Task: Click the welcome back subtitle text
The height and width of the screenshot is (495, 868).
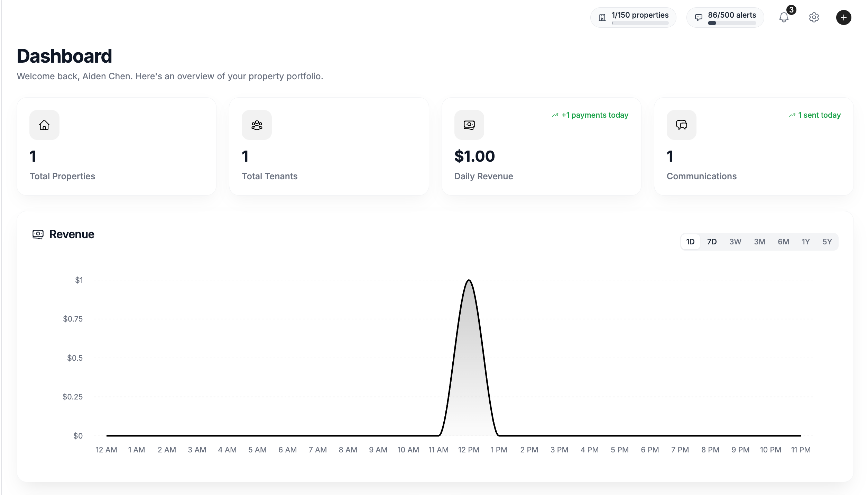Action: coord(170,76)
